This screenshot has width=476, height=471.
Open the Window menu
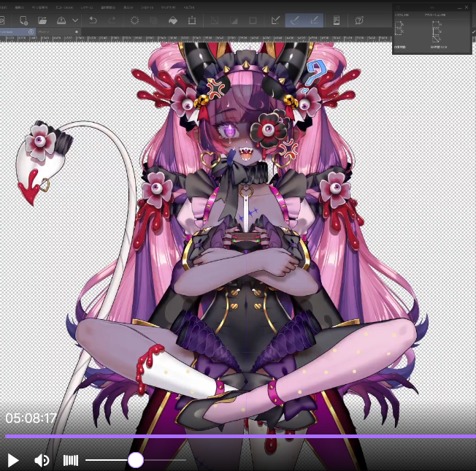[168, 7]
